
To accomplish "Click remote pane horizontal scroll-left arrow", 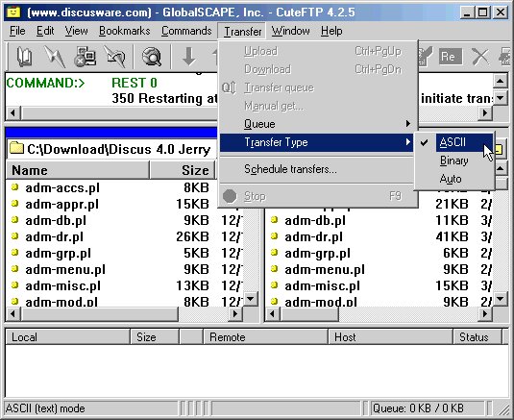I will [x=272, y=313].
